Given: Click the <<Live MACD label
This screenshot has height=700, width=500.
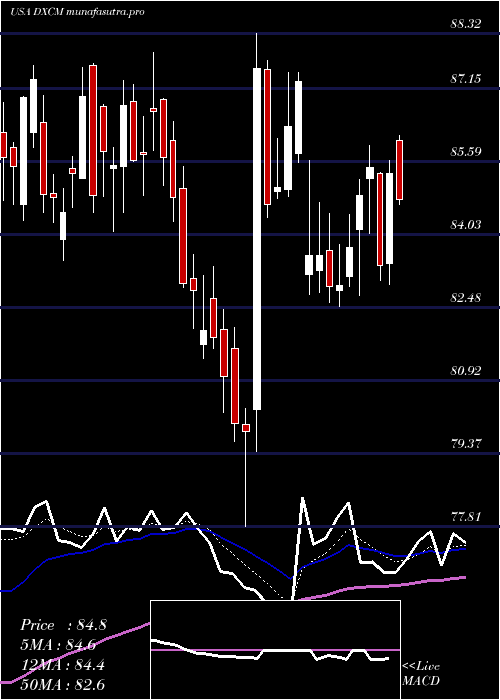Looking at the screenshot, I should [x=421, y=673].
